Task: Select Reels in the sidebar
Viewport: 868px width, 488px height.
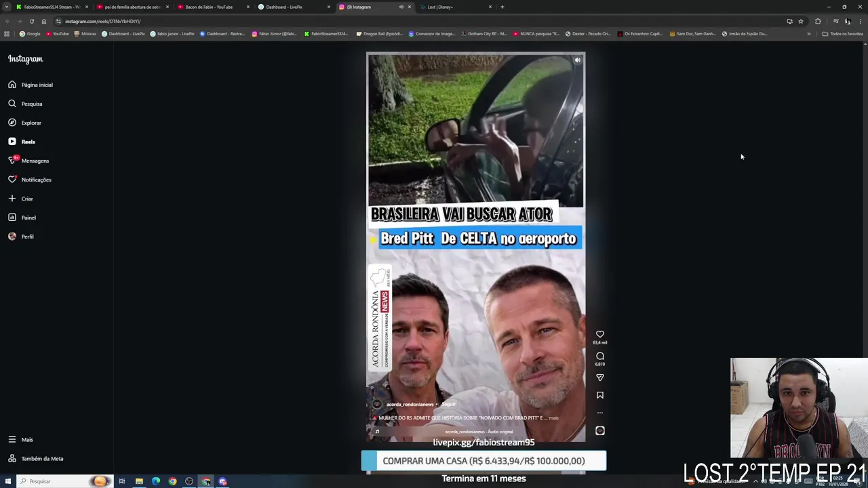Action: point(22,142)
